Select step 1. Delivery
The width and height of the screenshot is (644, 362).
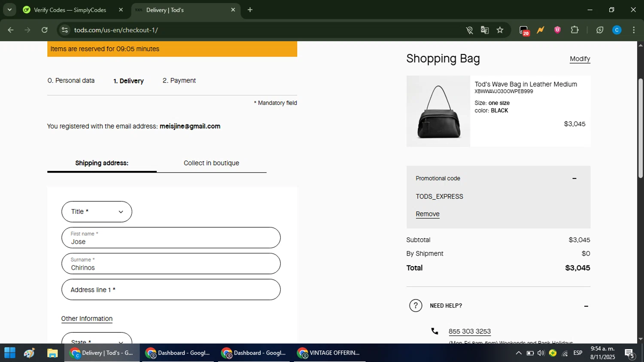(x=128, y=81)
